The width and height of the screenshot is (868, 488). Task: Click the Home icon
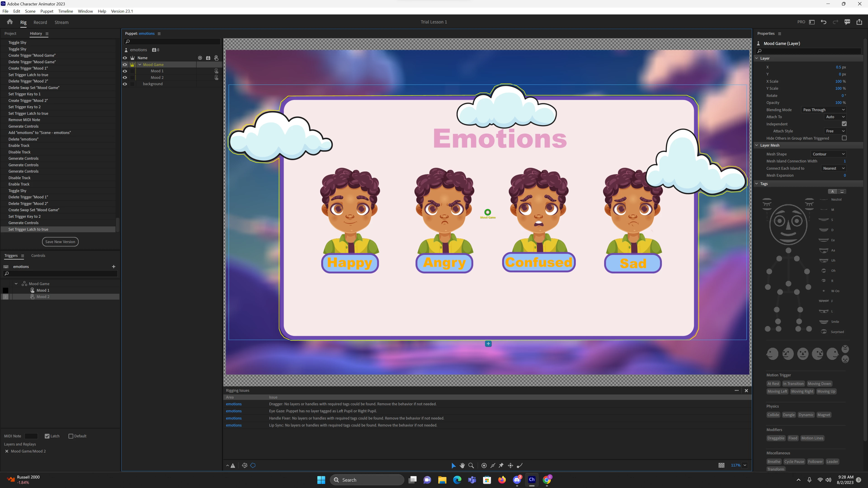[10, 22]
